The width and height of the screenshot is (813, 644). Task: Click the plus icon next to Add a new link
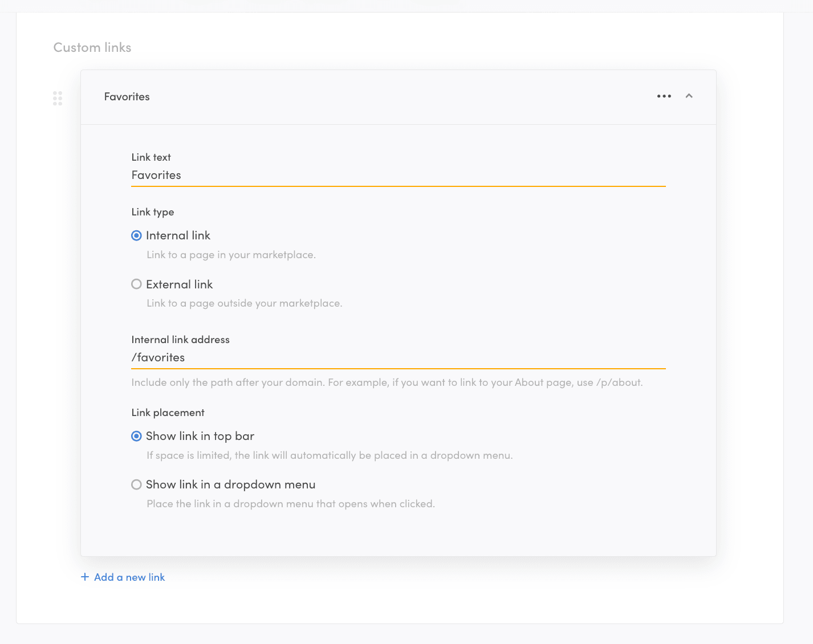click(x=85, y=577)
